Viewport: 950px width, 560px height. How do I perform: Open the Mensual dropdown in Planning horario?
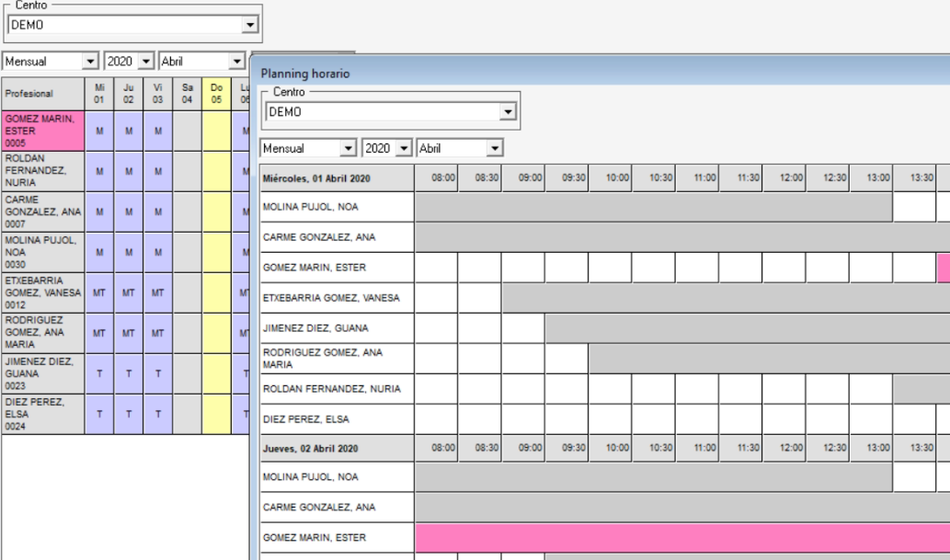tap(348, 148)
